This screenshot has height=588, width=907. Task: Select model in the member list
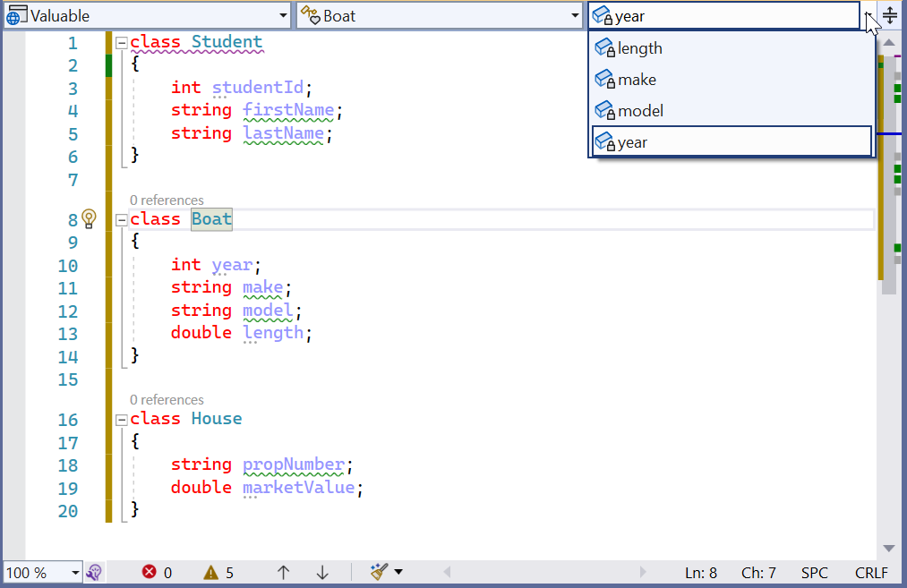pyautogui.click(x=732, y=110)
